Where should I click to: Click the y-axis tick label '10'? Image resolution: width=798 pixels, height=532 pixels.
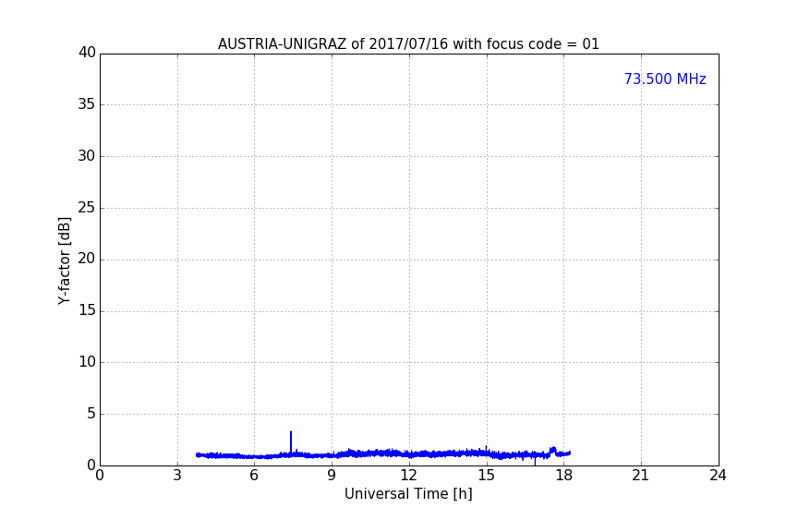[87, 362]
